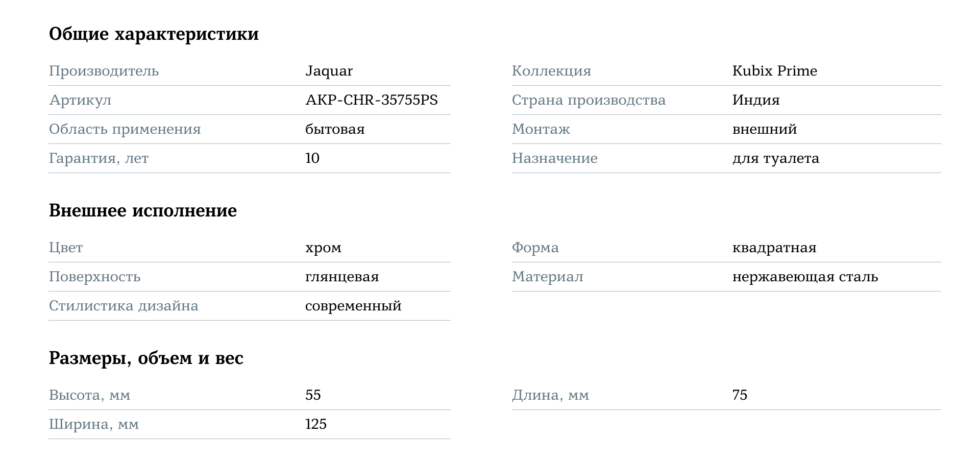Click the 'Размеры, объем и вес' heading
Screen dimensions: 980x461
point(146,358)
